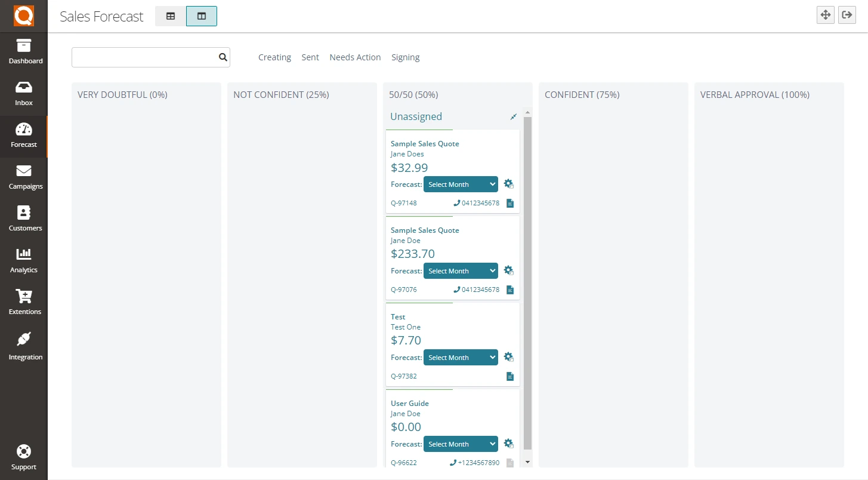
Task: Open the Dashboard from the sidebar
Action: click(24, 51)
